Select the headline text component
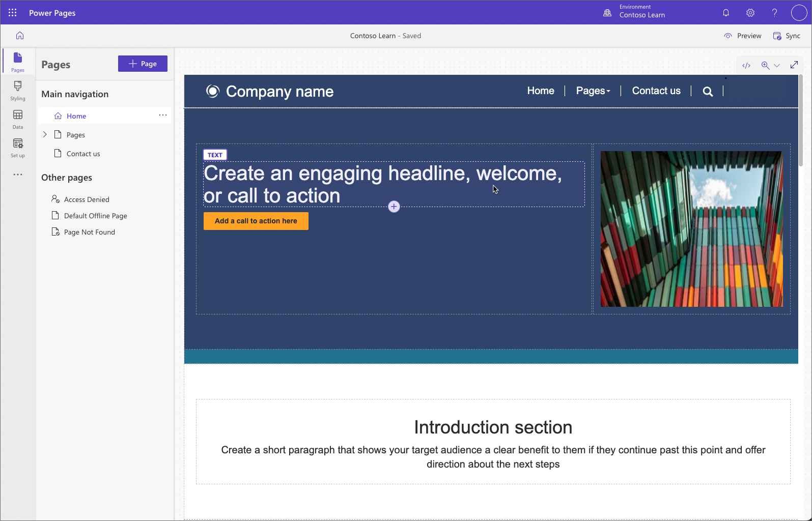Screen dimensions: 812x521 (x=394, y=184)
